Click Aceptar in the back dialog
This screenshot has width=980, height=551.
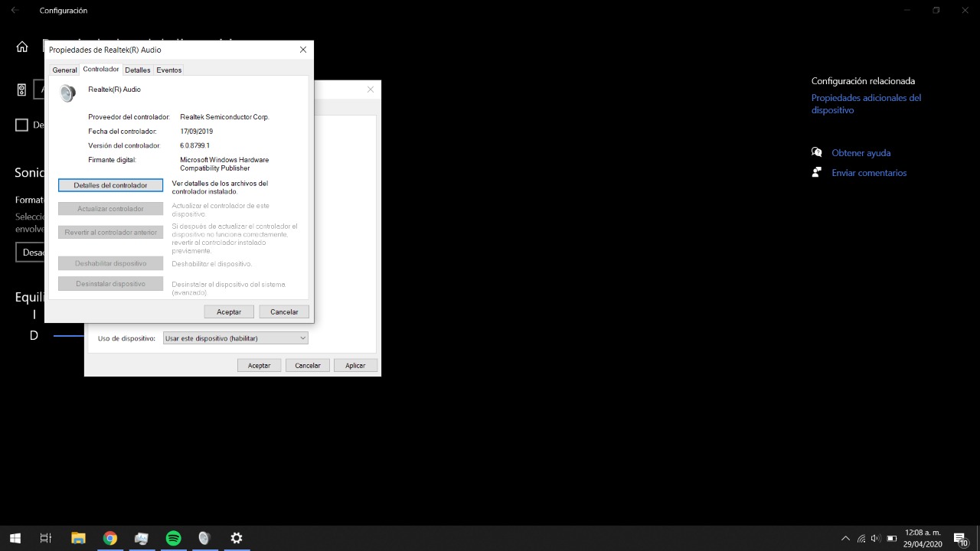pyautogui.click(x=259, y=365)
